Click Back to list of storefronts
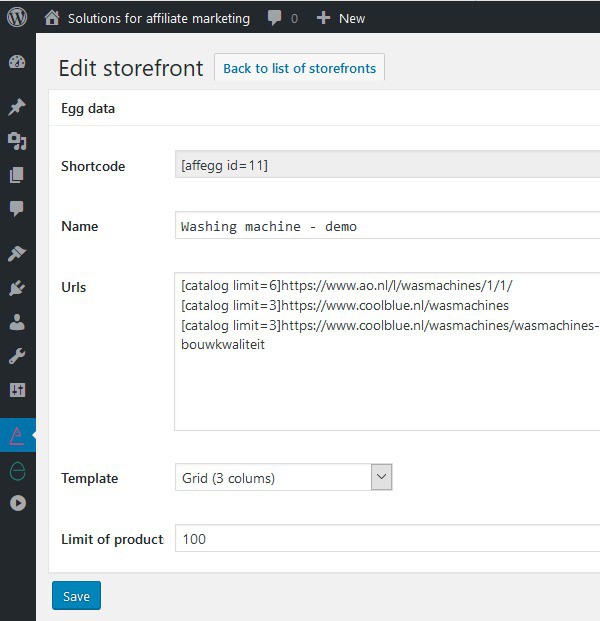This screenshot has width=600, height=621. [299, 68]
